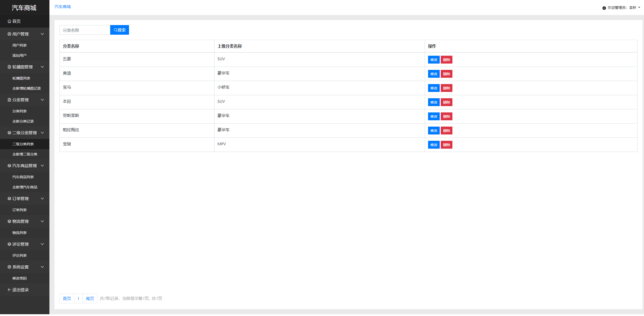Click 删除 for the 宝骏 row

point(447,145)
